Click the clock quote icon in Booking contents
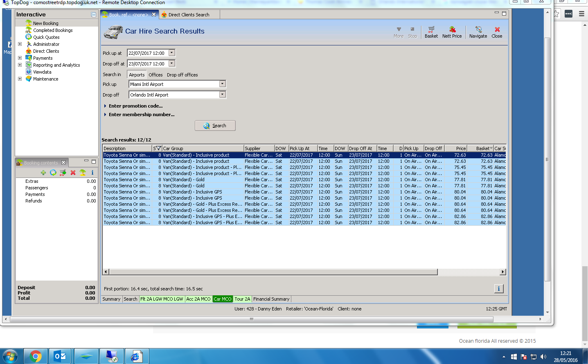 [53, 173]
